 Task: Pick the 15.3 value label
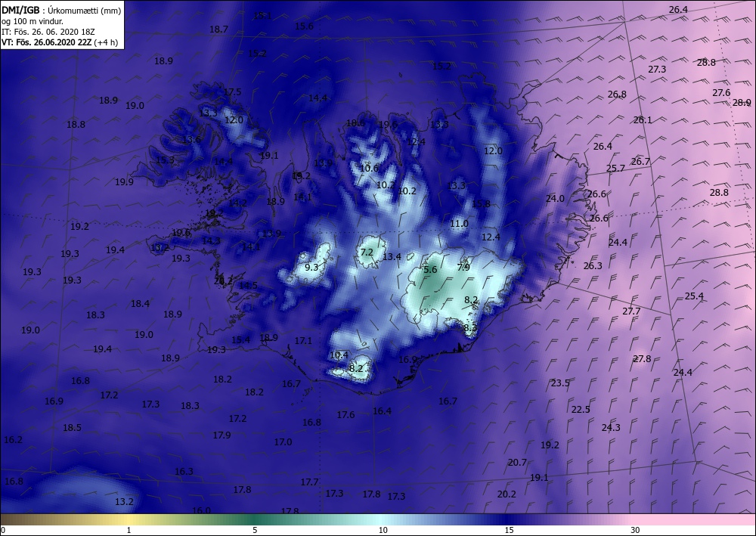point(165,160)
